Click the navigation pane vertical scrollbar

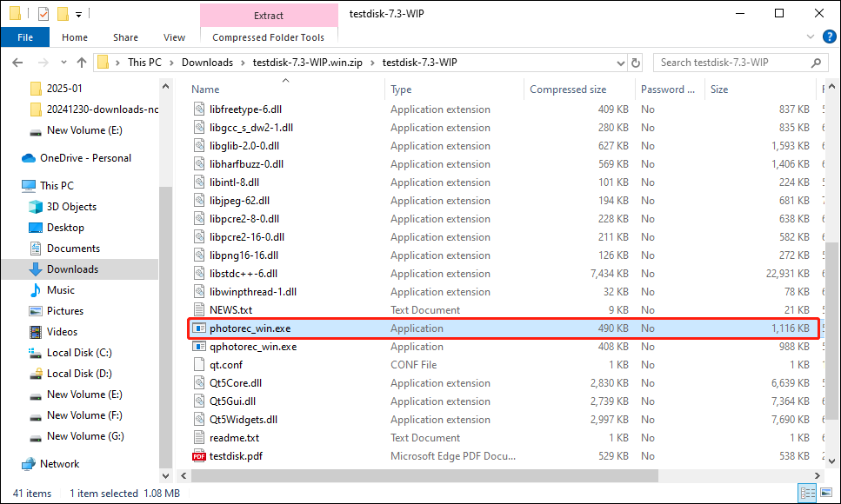166,327
